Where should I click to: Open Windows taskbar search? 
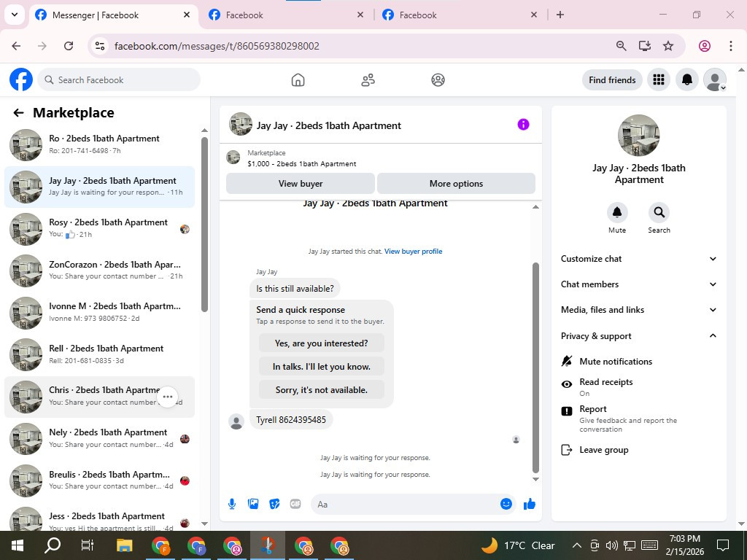[x=53, y=545]
